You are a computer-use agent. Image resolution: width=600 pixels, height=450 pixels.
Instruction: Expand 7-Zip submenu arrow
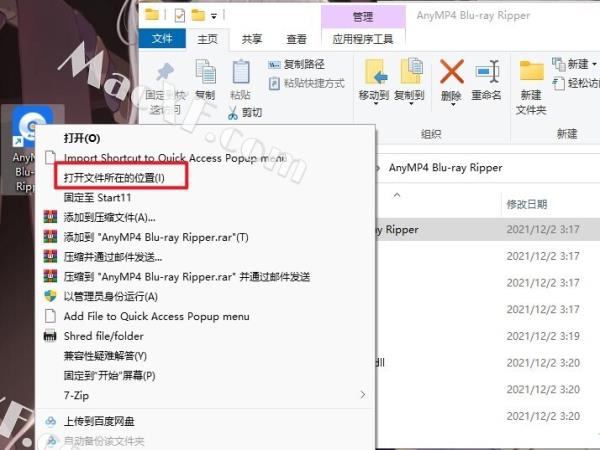362,395
